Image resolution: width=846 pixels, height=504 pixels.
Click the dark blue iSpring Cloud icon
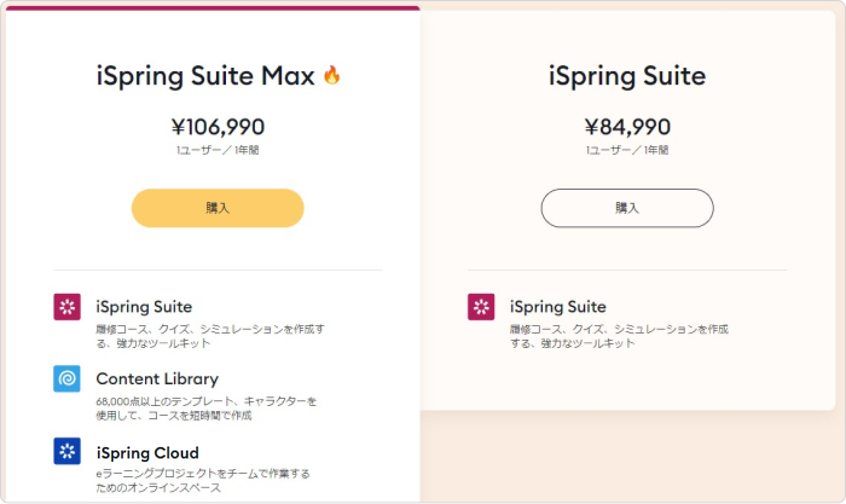pos(67,451)
